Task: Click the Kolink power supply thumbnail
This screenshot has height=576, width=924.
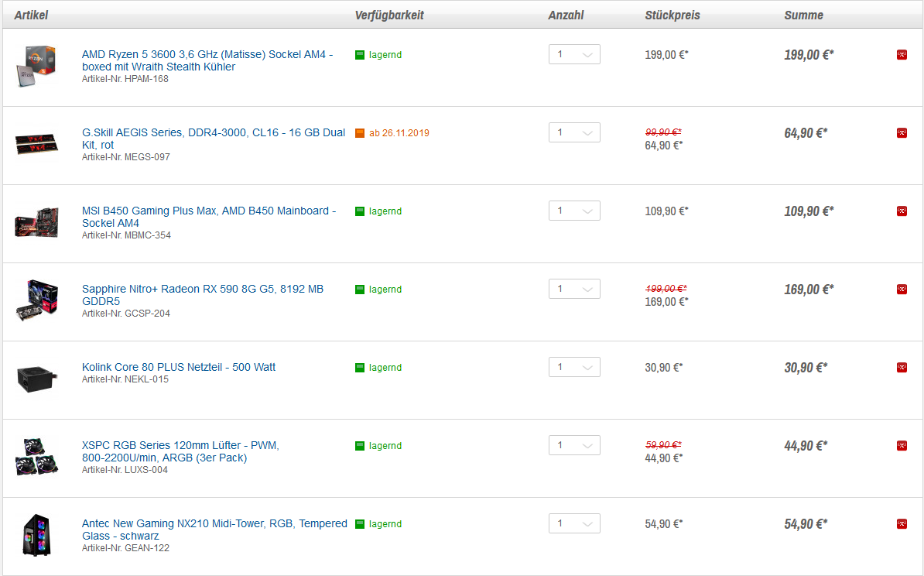Action: (x=36, y=379)
